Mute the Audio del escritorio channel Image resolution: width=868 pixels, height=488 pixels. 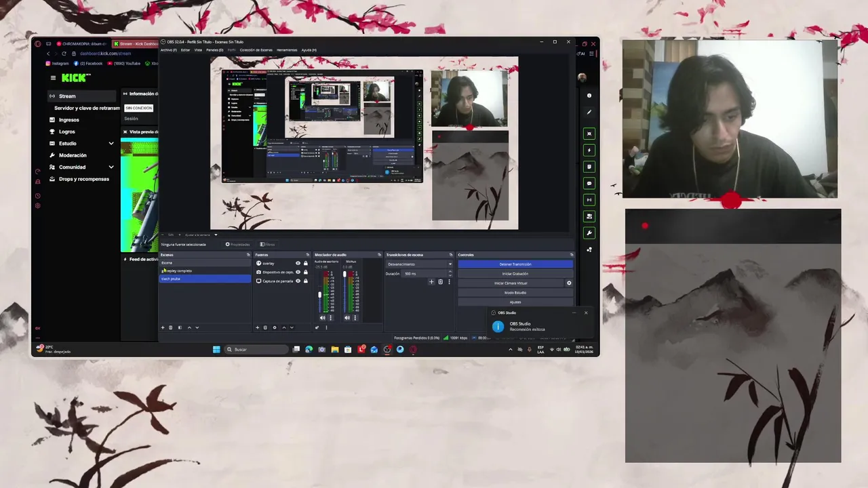(x=323, y=318)
